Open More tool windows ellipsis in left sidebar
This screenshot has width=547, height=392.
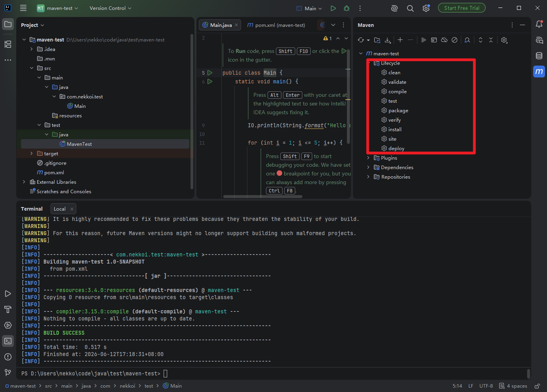point(8,60)
